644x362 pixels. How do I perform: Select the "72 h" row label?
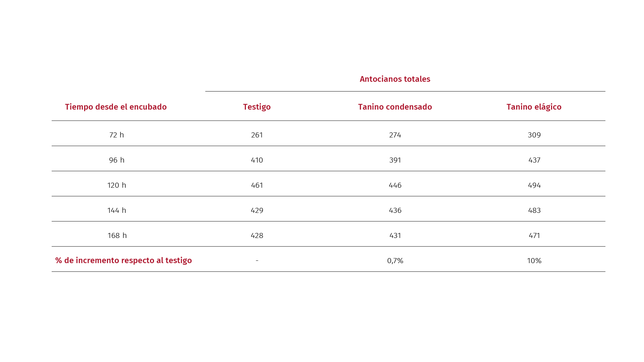(x=116, y=135)
